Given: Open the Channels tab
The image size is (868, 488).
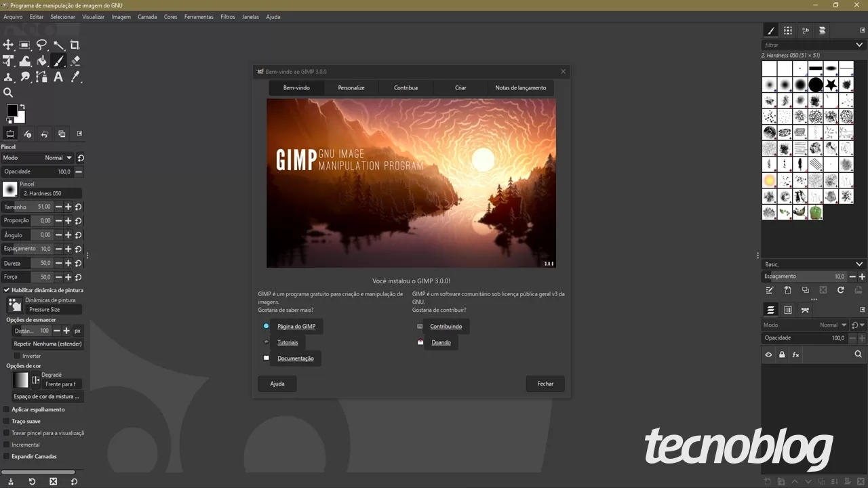Looking at the screenshot, I should [787, 310].
